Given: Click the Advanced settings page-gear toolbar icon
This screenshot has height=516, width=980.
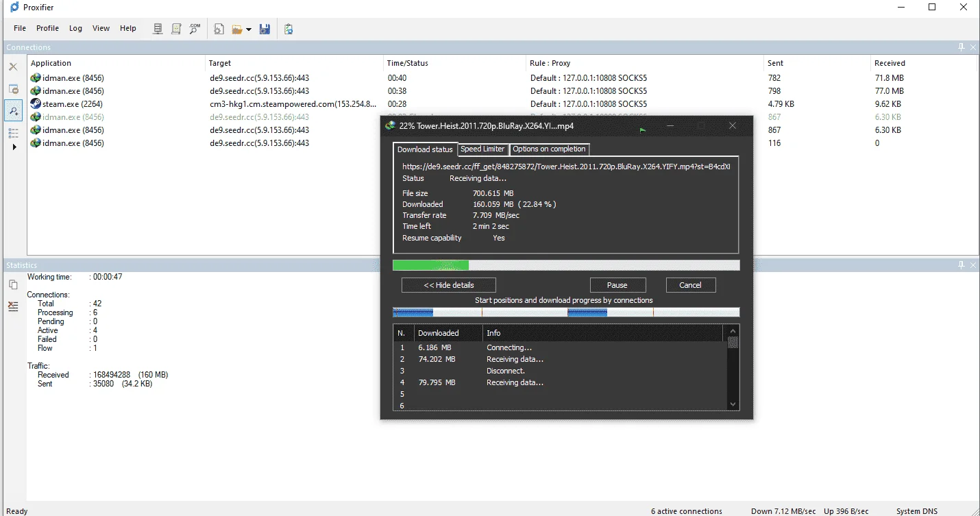Looking at the screenshot, I should coord(219,29).
